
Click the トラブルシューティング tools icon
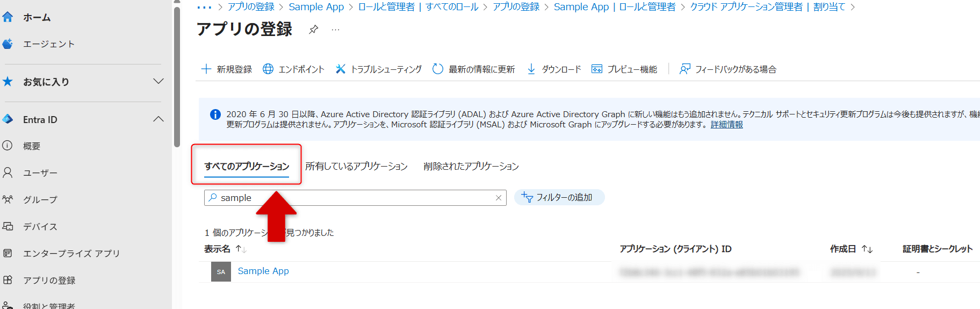coord(340,69)
